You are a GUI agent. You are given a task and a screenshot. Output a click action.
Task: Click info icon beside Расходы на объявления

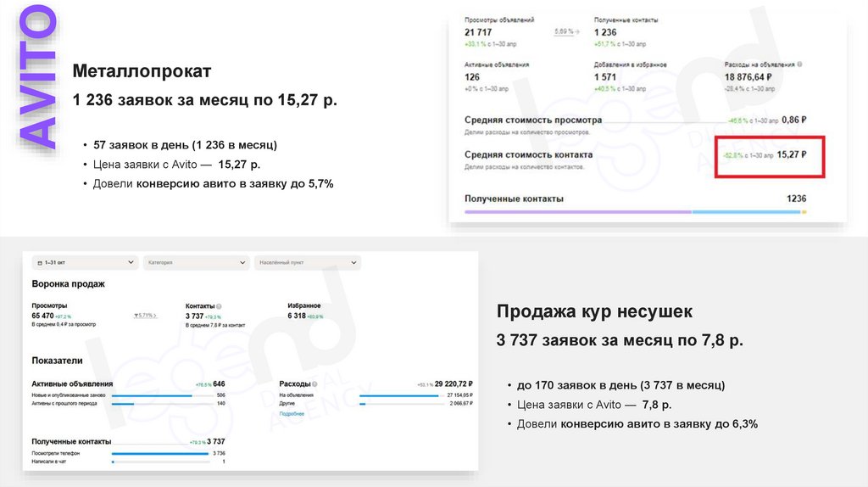tap(799, 64)
